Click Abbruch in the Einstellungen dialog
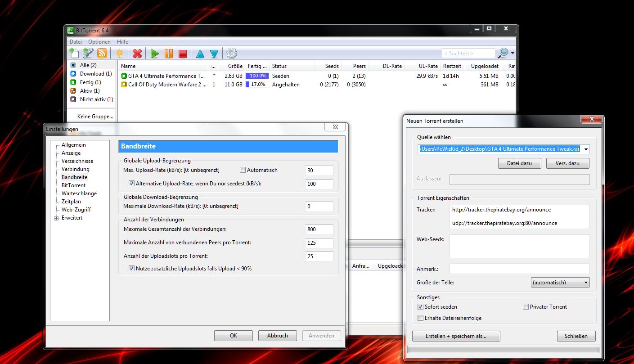This screenshot has width=634, height=364. point(278,336)
